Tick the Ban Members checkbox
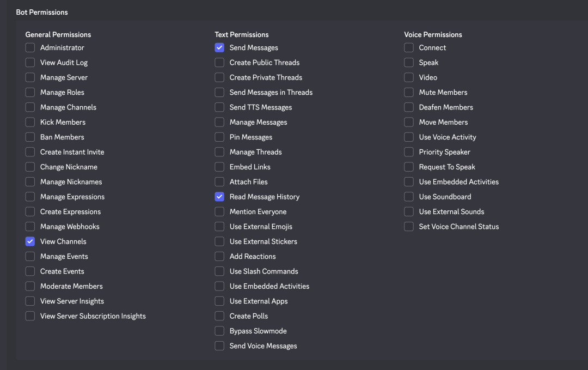This screenshot has width=588, height=370. [30, 137]
